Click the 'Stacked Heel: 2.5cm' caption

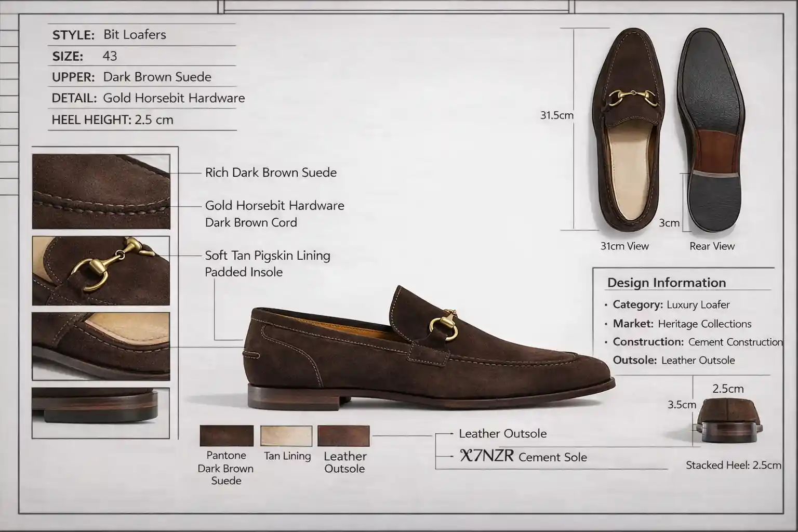point(733,465)
